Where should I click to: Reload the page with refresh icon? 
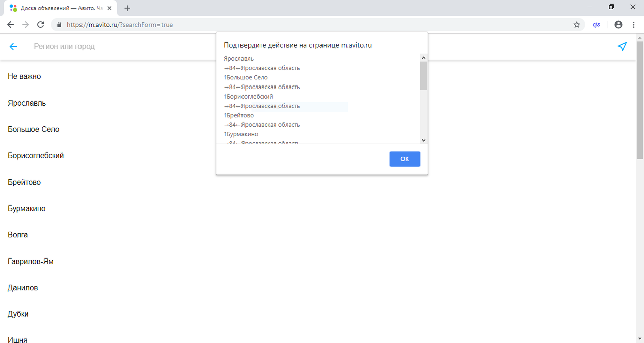41,24
